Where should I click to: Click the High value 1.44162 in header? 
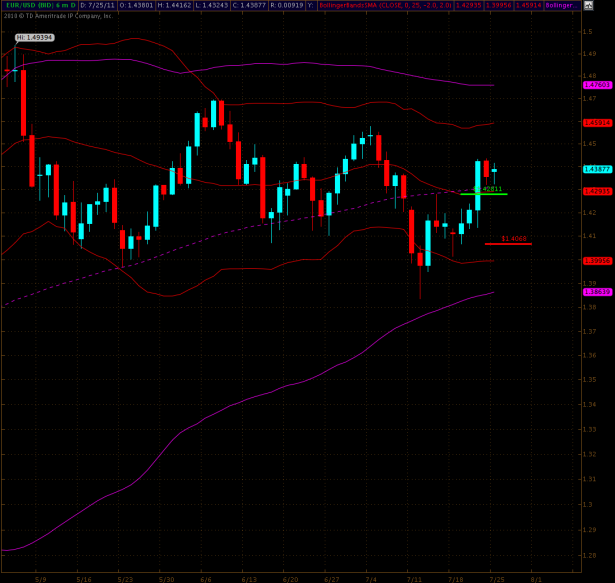173,5
